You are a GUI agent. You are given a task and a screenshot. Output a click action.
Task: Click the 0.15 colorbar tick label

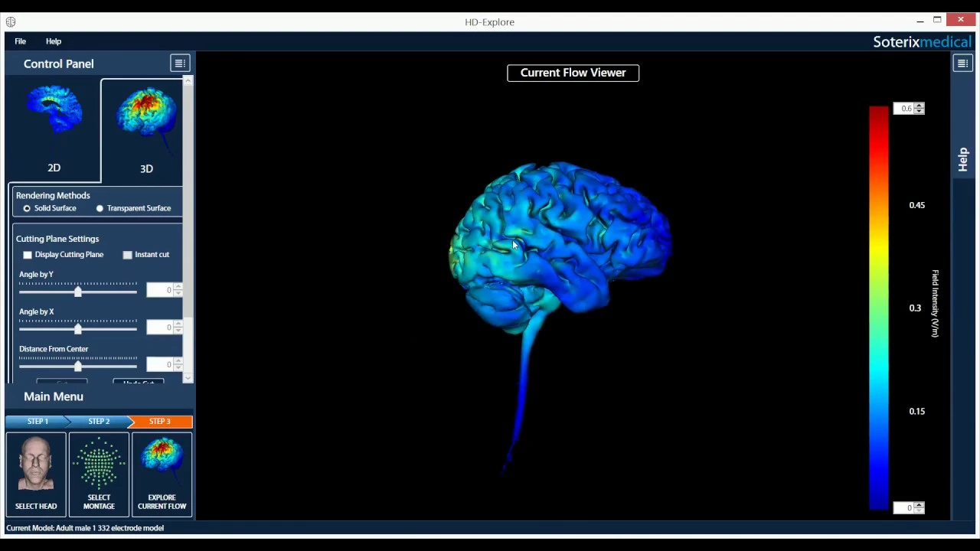coord(917,412)
